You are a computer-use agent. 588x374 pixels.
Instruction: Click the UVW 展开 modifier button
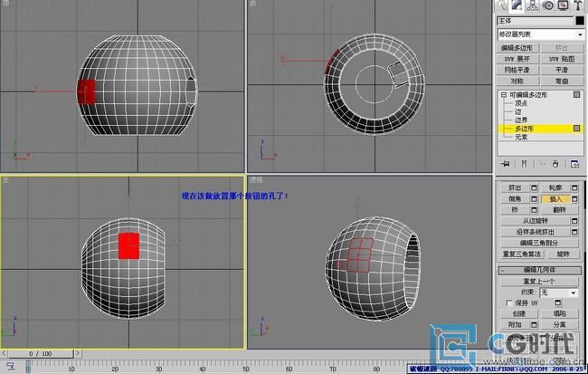tap(517, 59)
